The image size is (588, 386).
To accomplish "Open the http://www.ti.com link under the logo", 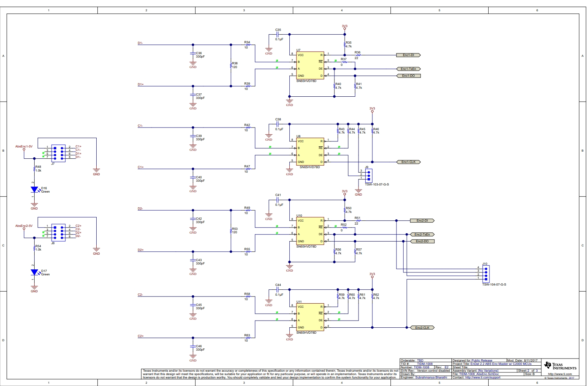I will [559, 374].
